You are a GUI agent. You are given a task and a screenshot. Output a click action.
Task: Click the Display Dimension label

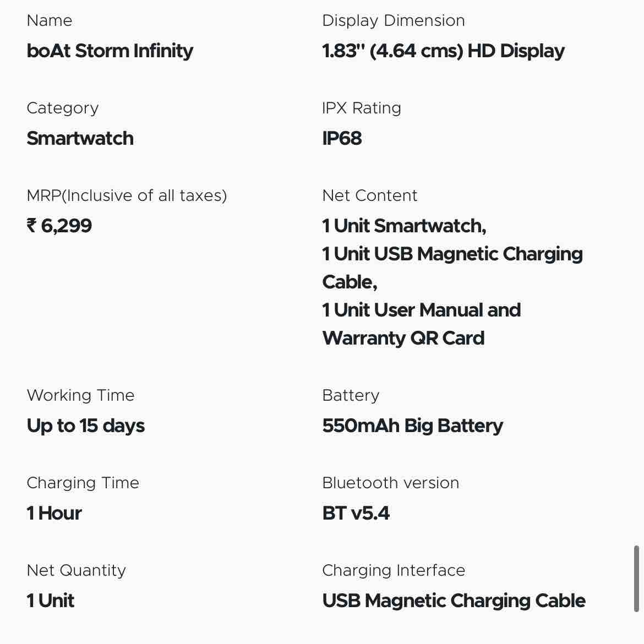pos(393,21)
